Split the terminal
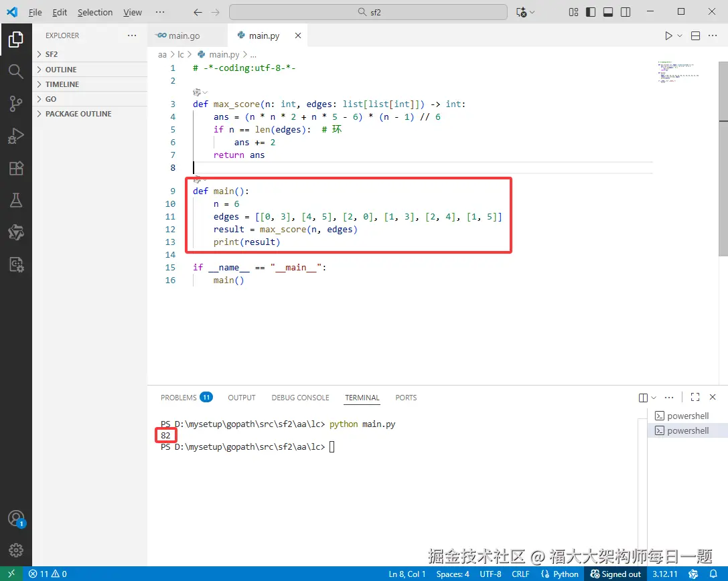This screenshot has height=581, width=728. click(x=643, y=398)
